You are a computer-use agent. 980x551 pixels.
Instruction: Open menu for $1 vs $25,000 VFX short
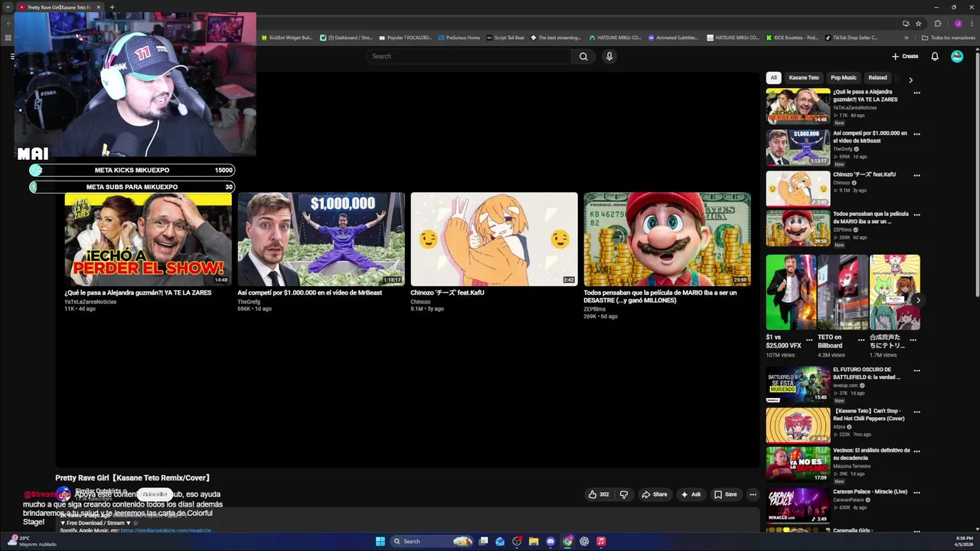click(809, 339)
